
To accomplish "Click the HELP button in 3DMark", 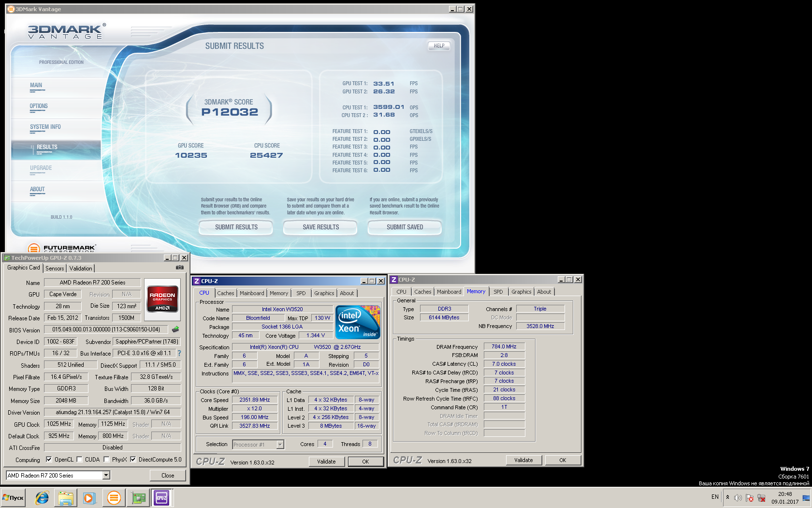I will [x=439, y=46].
